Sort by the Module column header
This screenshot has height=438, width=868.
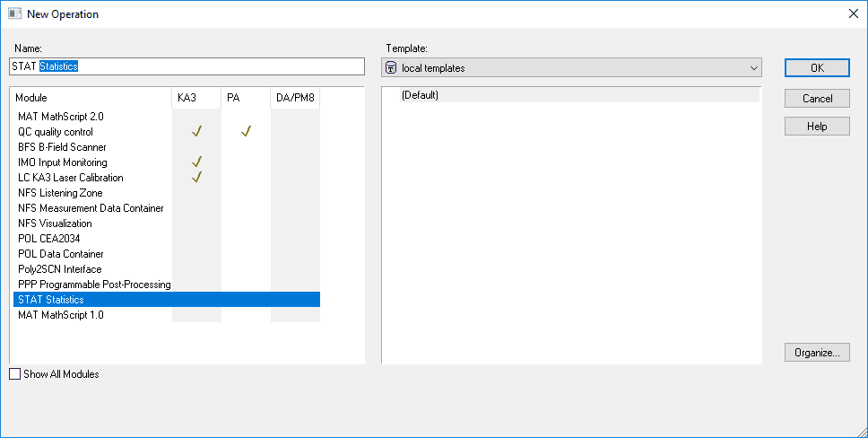(91, 98)
